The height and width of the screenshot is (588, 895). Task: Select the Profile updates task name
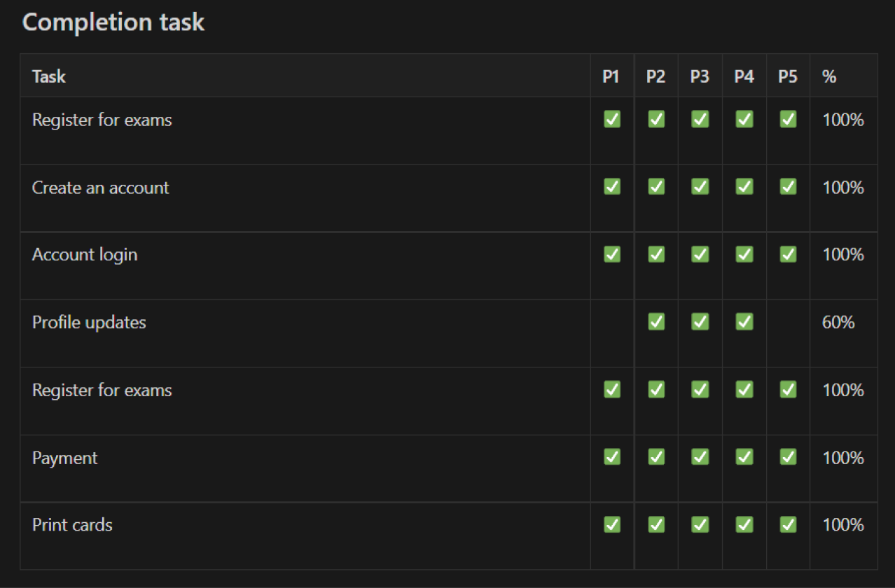click(89, 323)
